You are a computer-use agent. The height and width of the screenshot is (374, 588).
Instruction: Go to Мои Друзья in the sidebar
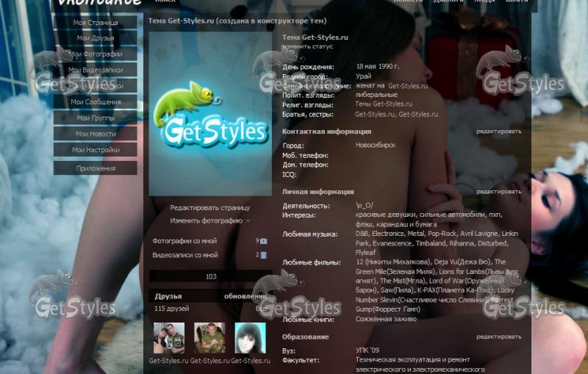tap(96, 38)
